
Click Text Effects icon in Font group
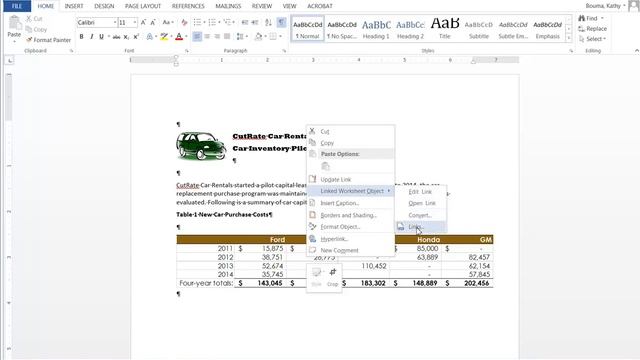(x=150, y=37)
